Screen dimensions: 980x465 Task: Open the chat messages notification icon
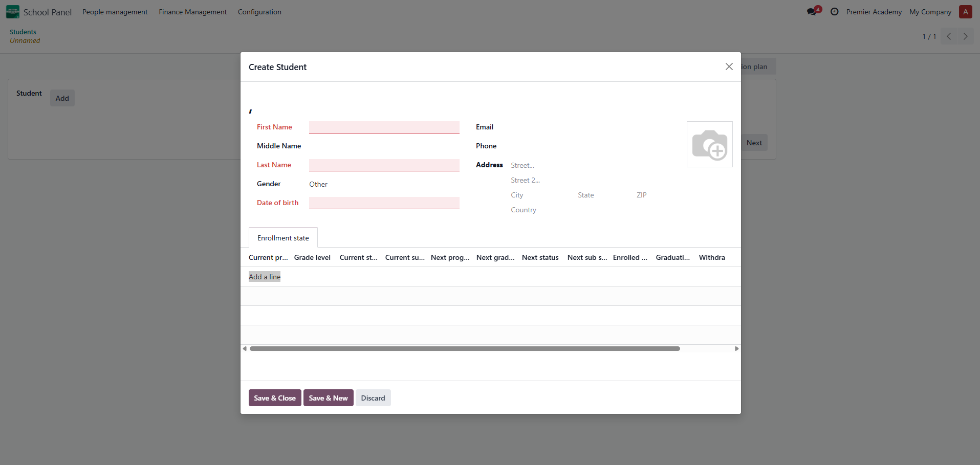[812, 12]
